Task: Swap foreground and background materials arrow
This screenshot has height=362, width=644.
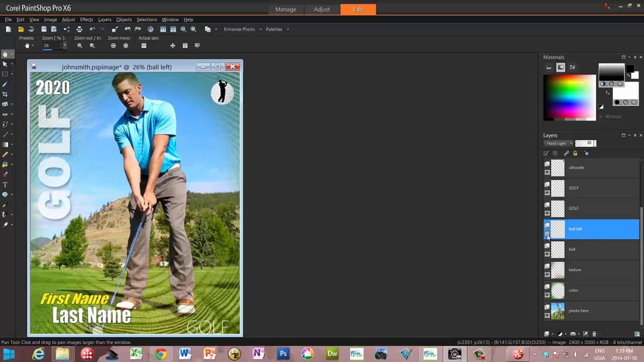Action: [607, 93]
